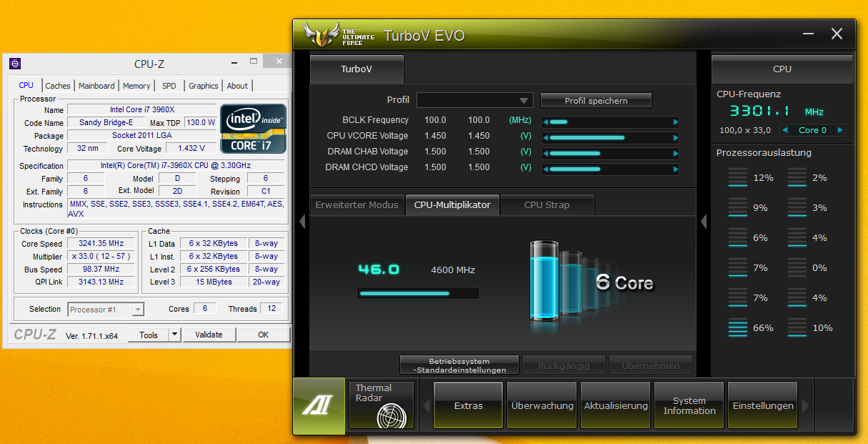The height and width of the screenshot is (444, 868).
Task: Decrease CPU VCORE Voltage with the left arrow
Action: click(x=546, y=138)
